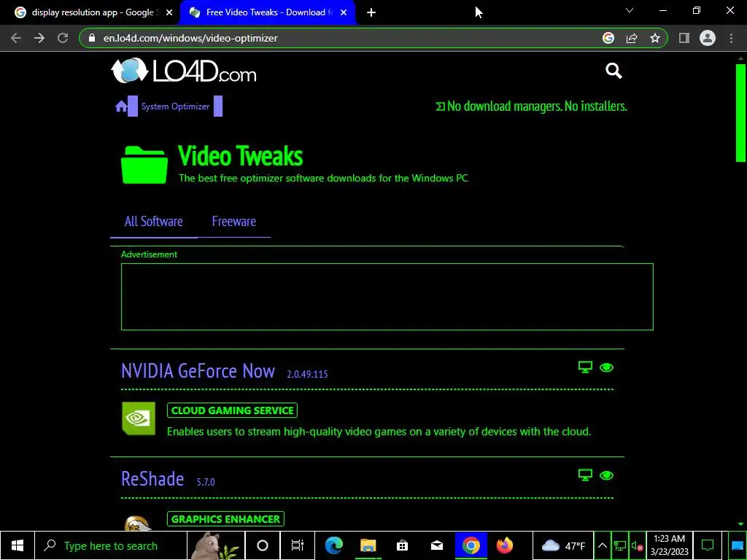
Task: Reload the page with the refresh icon
Action: [x=63, y=38]
